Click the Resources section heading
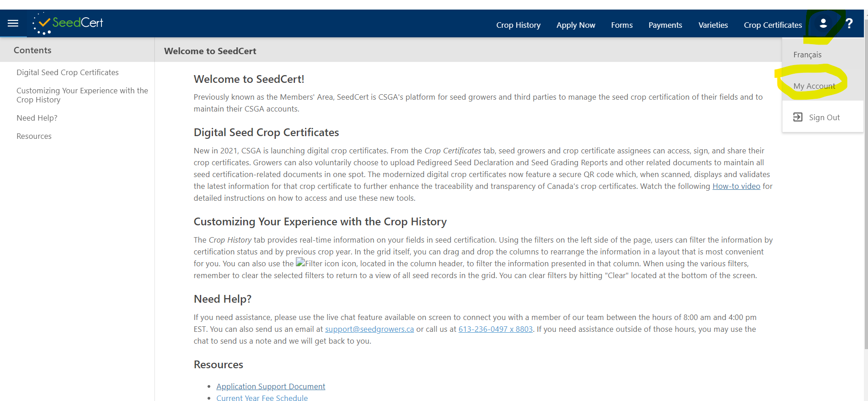 tap(218, 365)
